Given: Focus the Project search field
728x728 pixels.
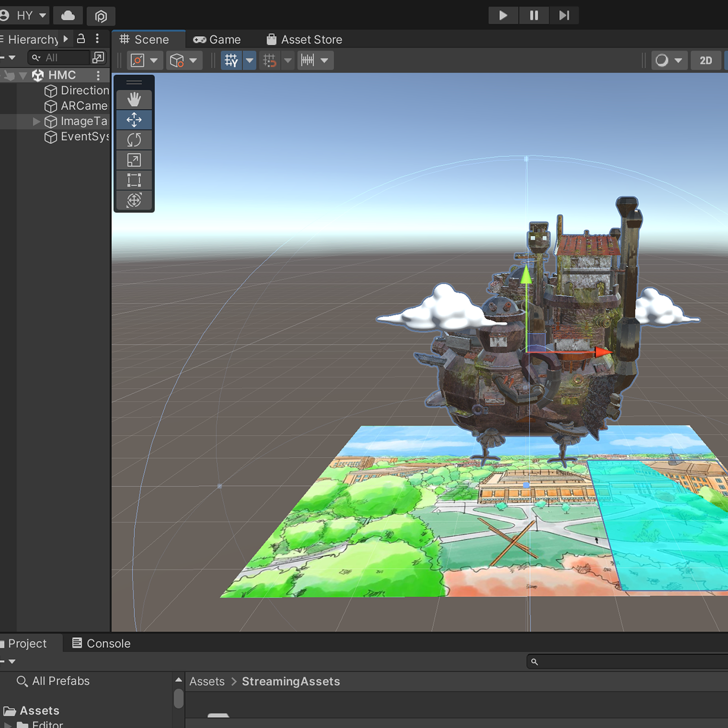Looking at the screenshot, I should pyautogui.click(x=627, y=661).
